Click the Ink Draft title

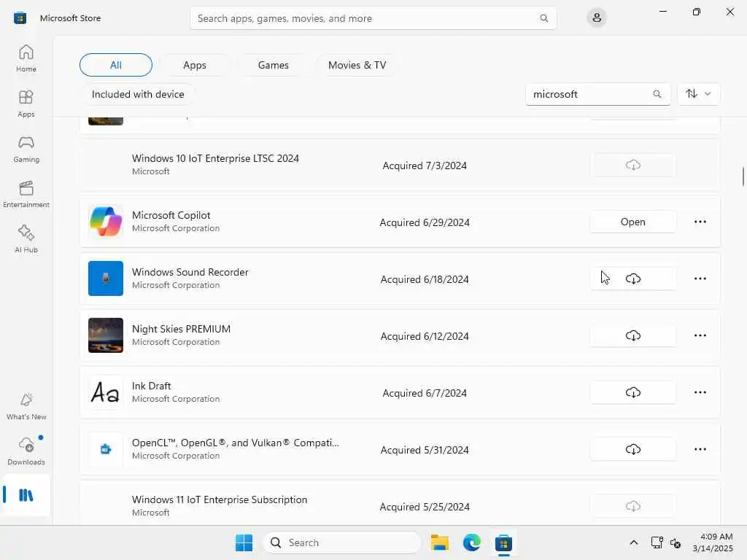pyautogui.click(x=152, y=386)
